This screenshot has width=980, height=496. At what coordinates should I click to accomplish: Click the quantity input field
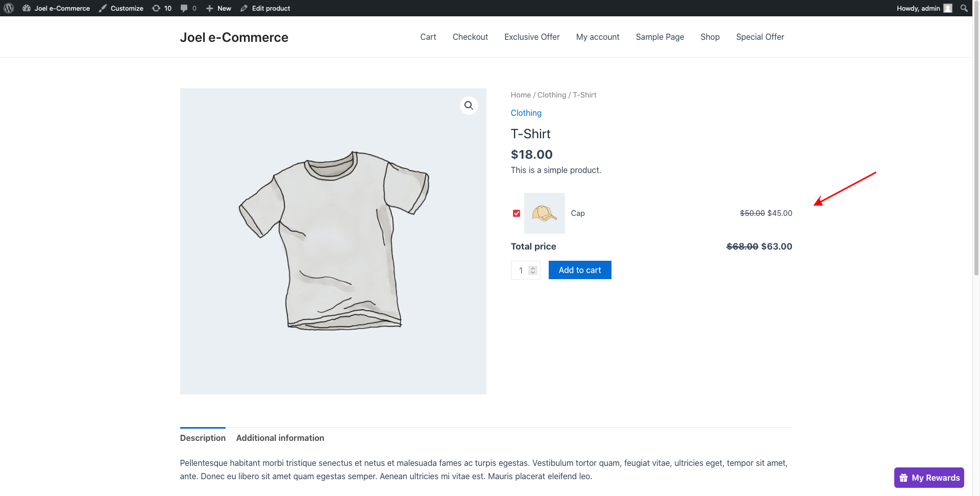521,270
